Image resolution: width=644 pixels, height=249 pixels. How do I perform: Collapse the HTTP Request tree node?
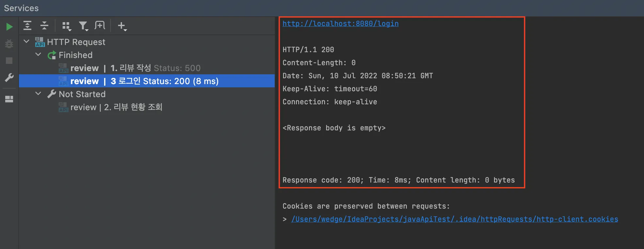[x=27, y=41]
